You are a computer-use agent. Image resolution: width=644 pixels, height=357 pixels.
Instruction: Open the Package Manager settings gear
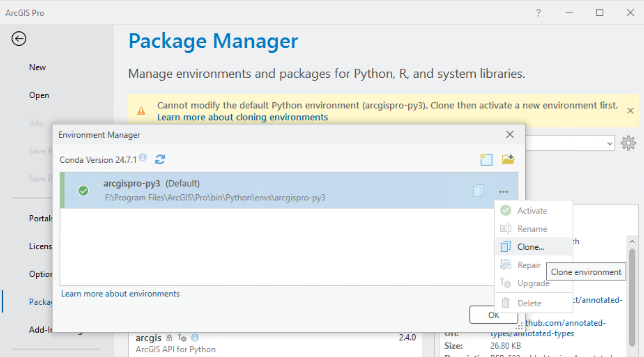pos(628,143)
